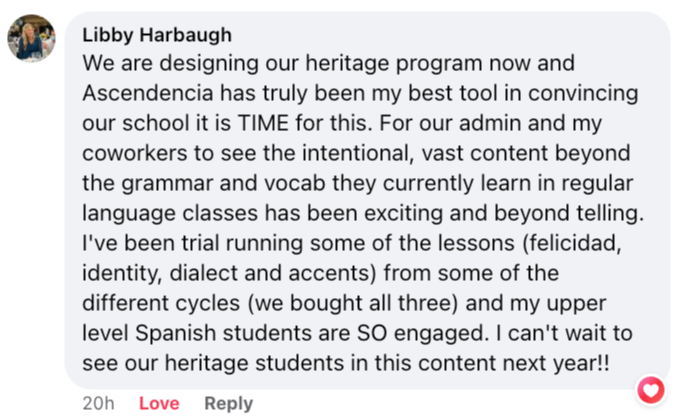Image resolution: width=687 pixels, height=419 pixels.
Task: Toggle the Love reaction on this comment
Action: (159, 403)
